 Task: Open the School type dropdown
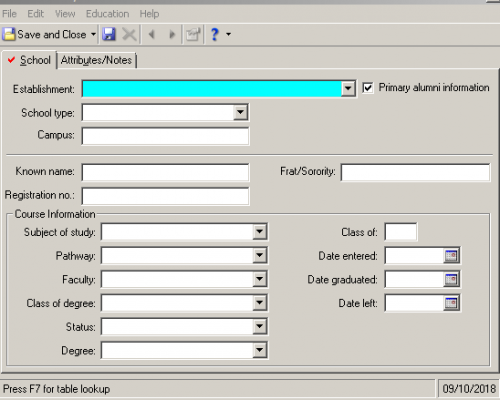click(240, 112)
